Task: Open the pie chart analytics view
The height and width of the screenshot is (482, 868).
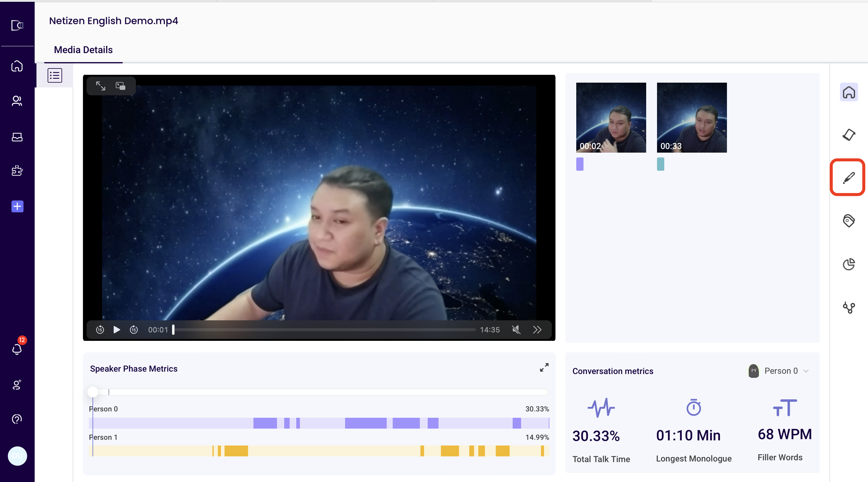Action: (849, 264)
